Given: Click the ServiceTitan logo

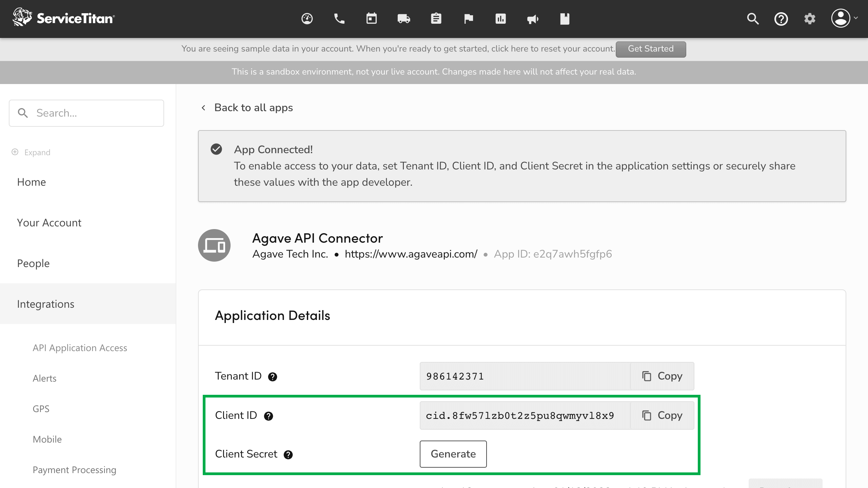Looking at the screenshot, I should click(x=64, y=17).
